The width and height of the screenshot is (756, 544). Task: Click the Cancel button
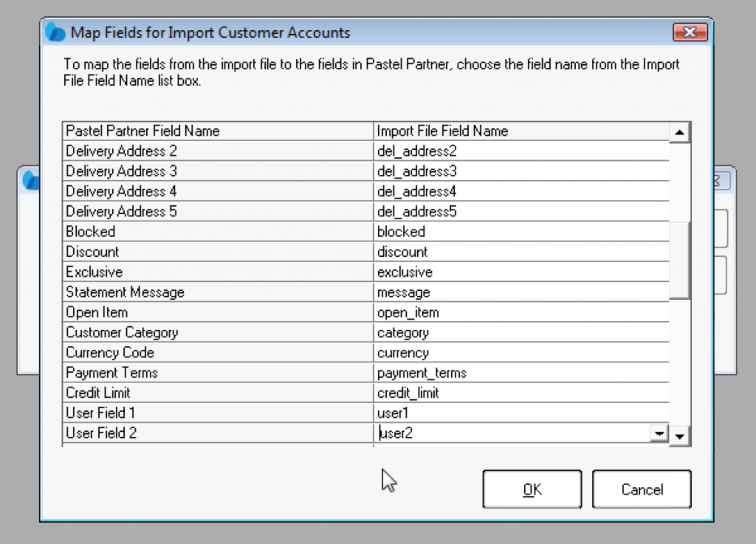[x=642, y=489]
